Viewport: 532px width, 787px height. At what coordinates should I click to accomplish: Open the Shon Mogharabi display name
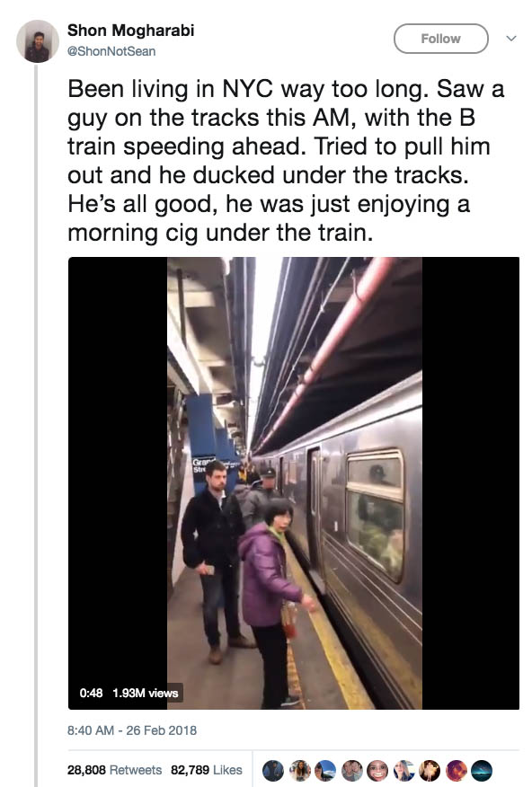[x=130, y=31]
